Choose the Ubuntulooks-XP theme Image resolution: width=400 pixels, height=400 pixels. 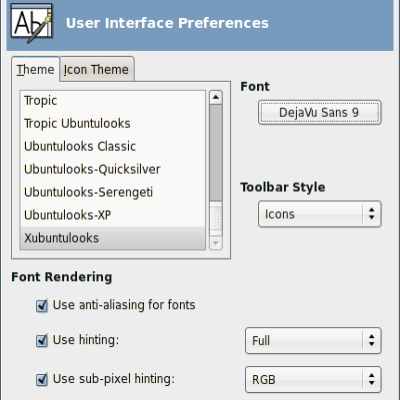click(113, 215)
